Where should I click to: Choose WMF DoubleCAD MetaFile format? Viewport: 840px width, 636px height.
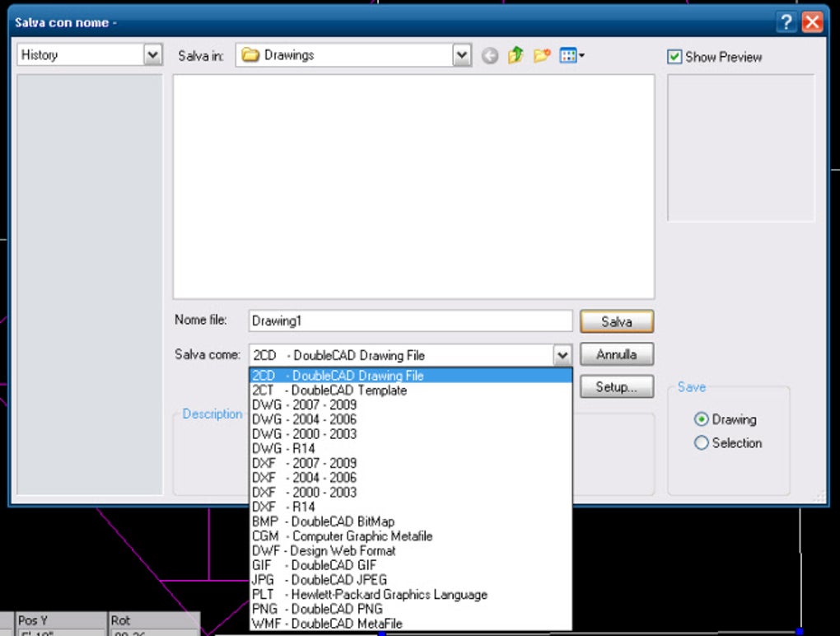tap(411, 623)
